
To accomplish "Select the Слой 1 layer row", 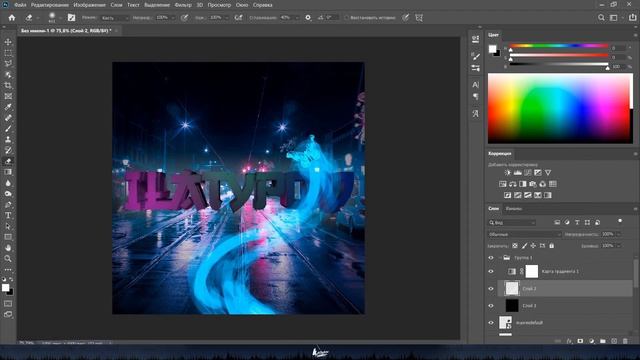I will click(565, 305).
